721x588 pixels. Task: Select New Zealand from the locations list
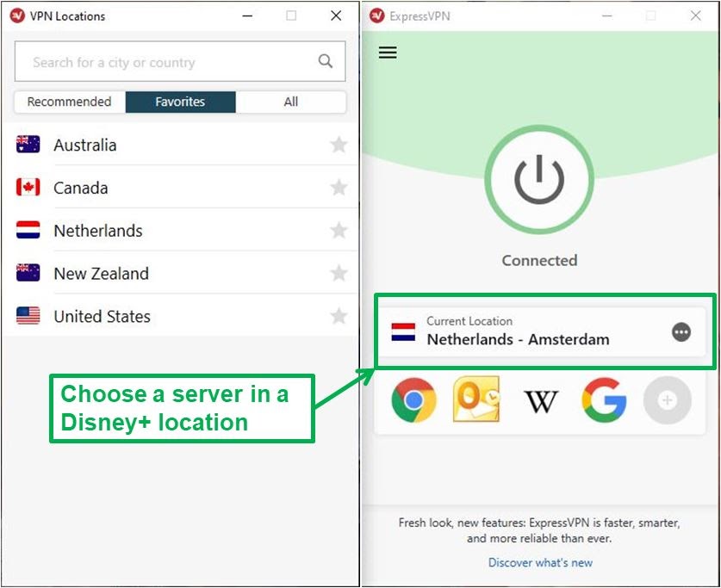[180, 273]
